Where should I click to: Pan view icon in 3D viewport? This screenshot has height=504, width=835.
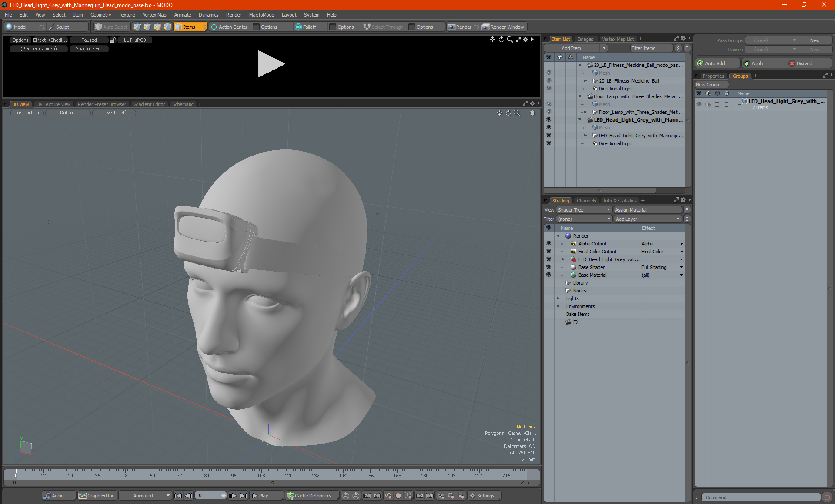[499, 113]
